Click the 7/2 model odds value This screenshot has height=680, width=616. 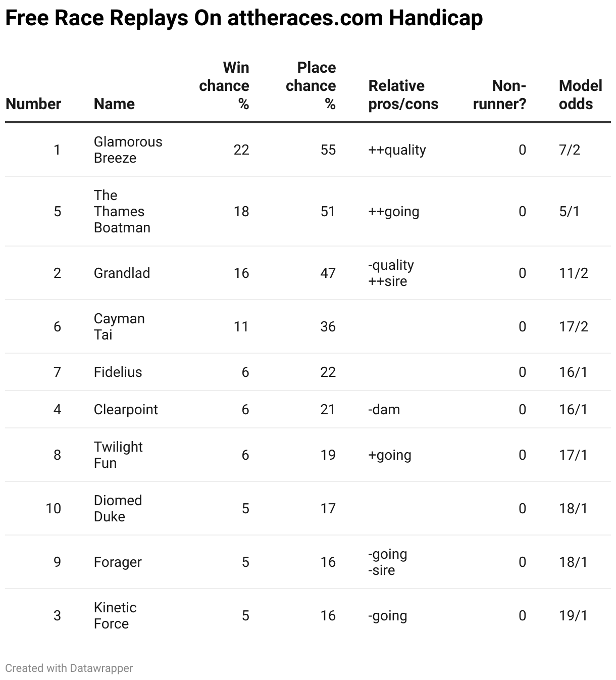point(570,150)
